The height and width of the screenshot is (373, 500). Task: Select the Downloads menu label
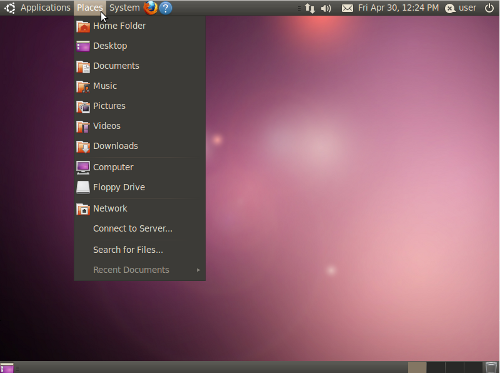click(x=116, y=146)
